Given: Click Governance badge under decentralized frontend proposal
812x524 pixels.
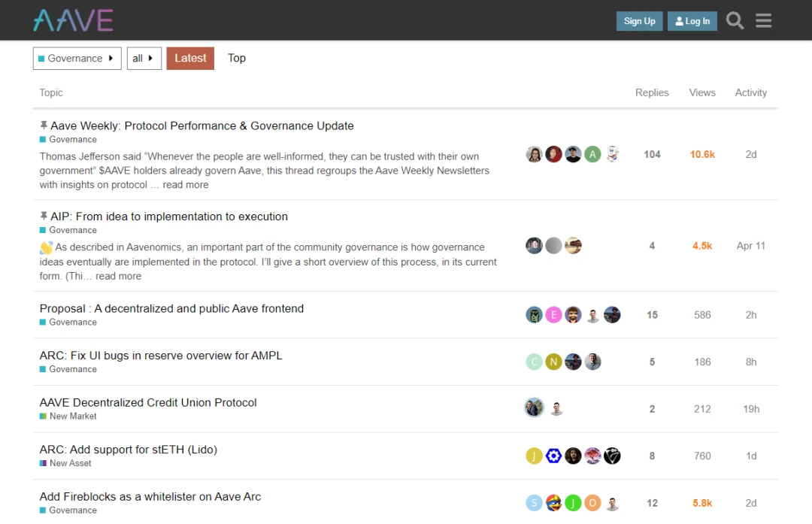Looking at the screenshot, I should click(68, 323).
